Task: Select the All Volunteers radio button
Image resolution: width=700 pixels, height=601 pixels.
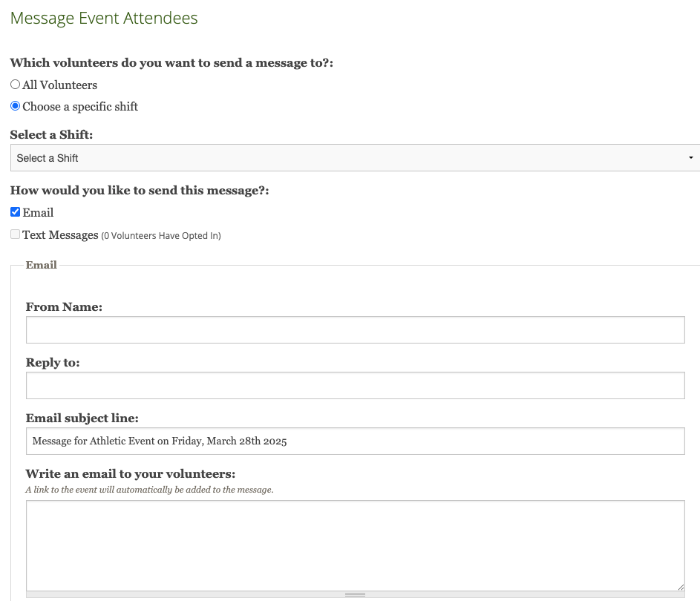Action: click(x=15, y=85)
